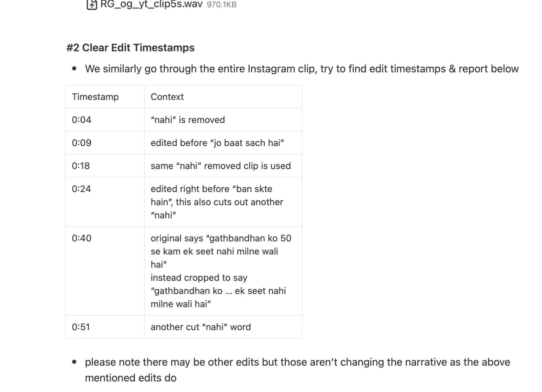Open the RG_og_yt_clip5s.wav file link
The image size is (542, 392).
151,4
